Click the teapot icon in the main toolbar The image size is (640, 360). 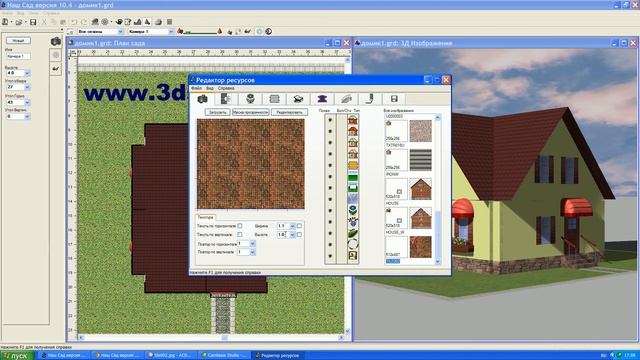tap(119, 22)
